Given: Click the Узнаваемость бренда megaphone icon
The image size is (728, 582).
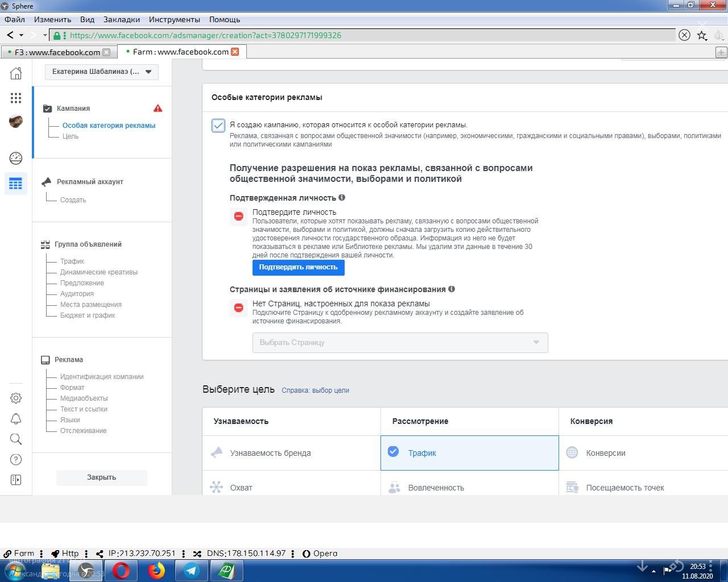Looking at the screenshot, I should pyautogui.click(x=217, y=453).
